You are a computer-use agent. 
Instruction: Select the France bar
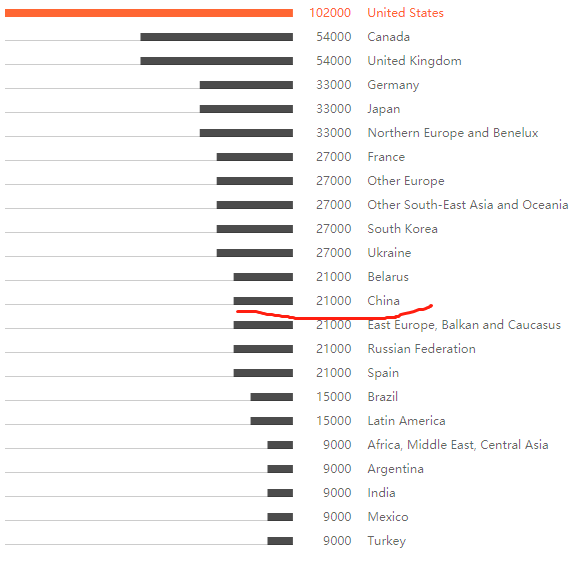pyautogui.click(x=255, y=157)
